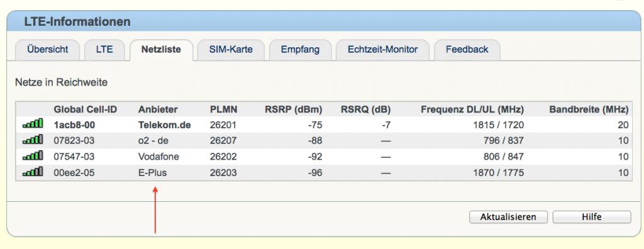Click the Telekom.de signal strength icon

(33, 123)
